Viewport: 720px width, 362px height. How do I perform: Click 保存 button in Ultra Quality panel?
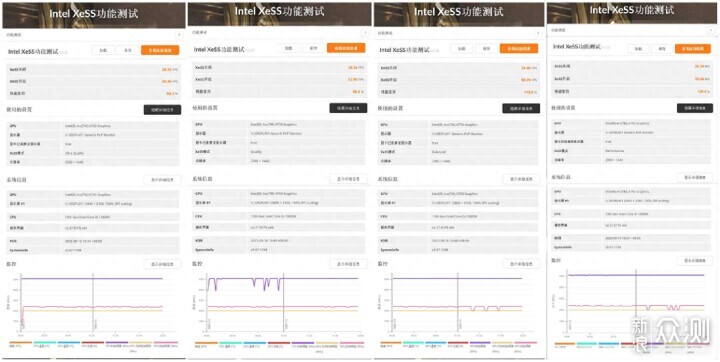(x=128, y=51)
